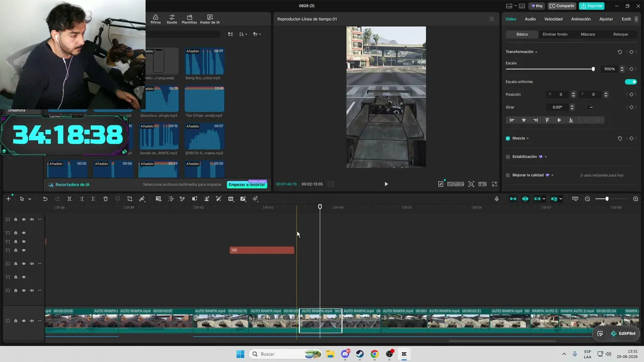The height and width of the screenshot is (362, 644).
Task: Toggle Escala uniforme switch
Action: pos(631,81)
